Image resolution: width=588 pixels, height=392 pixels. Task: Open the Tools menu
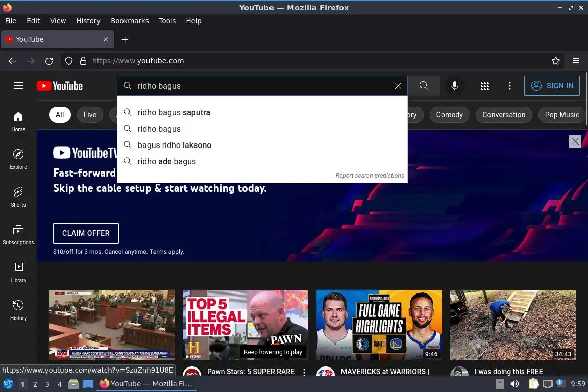pyautogui.click(x=167, y=21)
